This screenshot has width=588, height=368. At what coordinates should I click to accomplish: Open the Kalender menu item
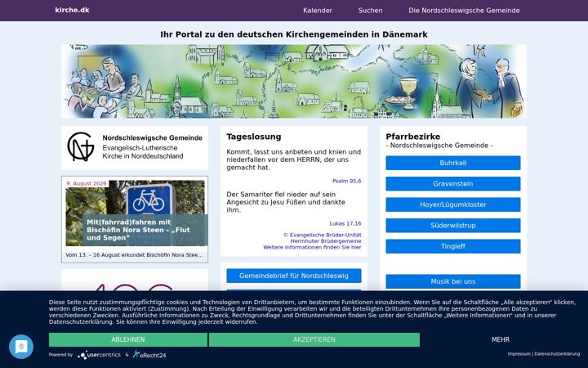coord(318,11)
